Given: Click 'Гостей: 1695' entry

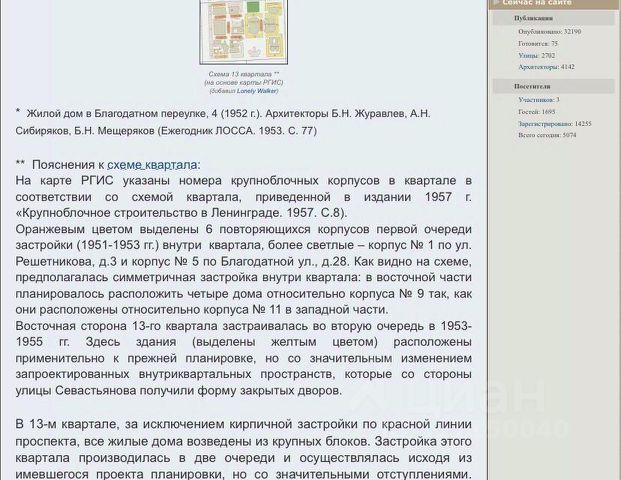Looking at the screenshot, I should 536,112.
